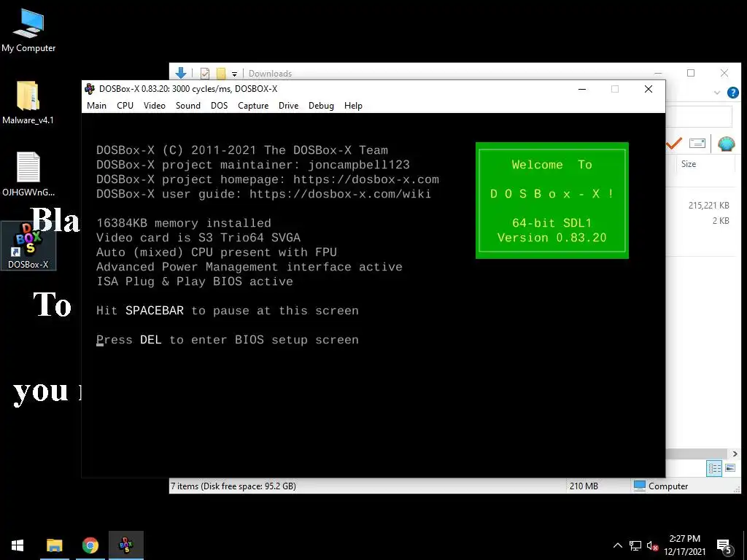Click the 'Hit SPACEBAR to pause' line

click(228, 311)
